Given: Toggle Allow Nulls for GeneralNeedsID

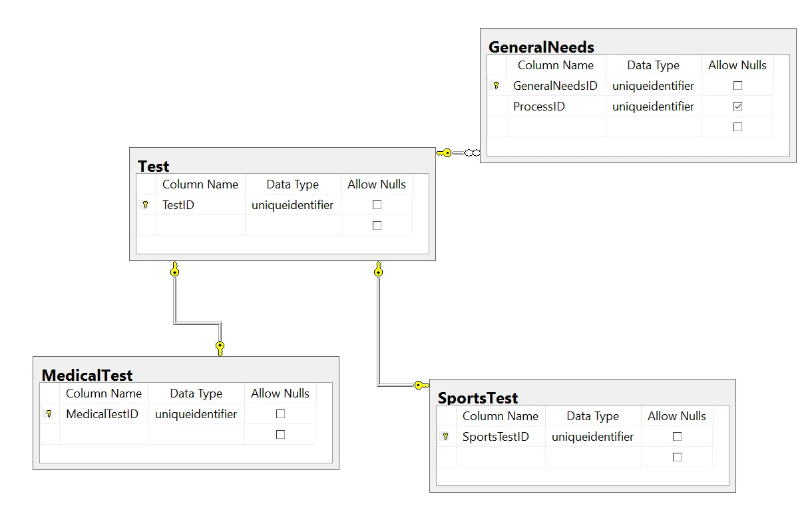Looking at the screenshot, I should point(737,86).
